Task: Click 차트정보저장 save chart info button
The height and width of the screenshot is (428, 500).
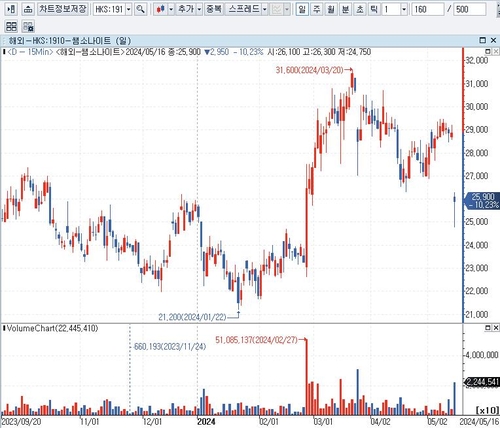Action: tap(63, 9)
